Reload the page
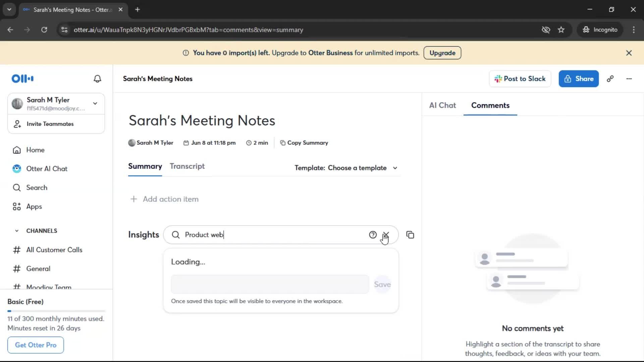 pos(44,30)
